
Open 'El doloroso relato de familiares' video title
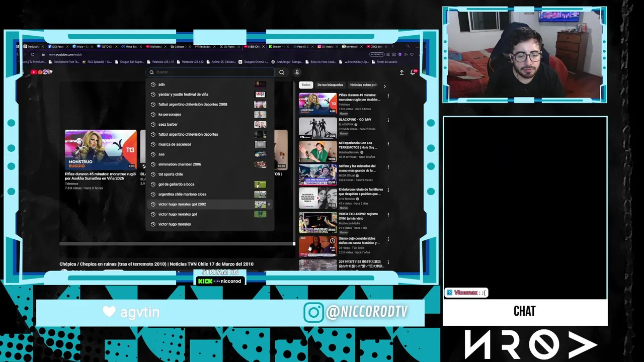[x=361, y=192]
